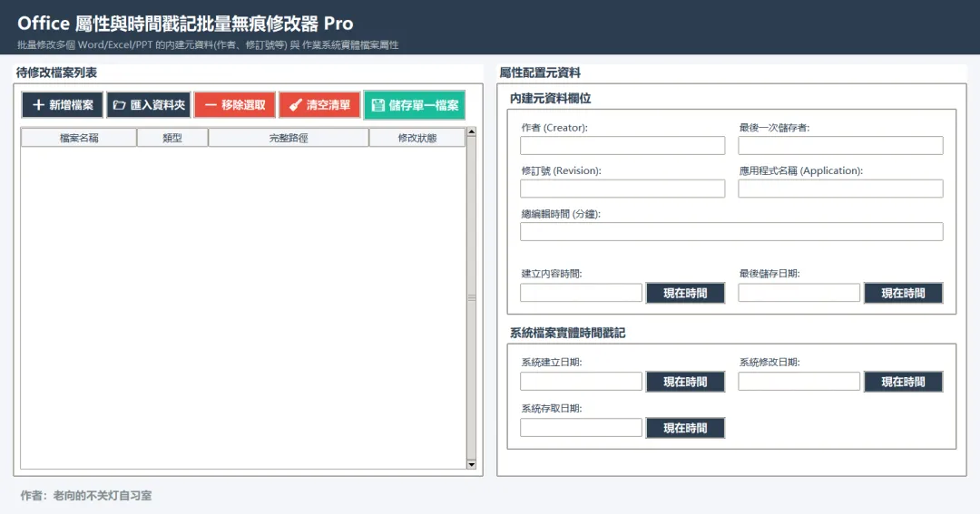Focus the 修訂號 (Revision) input field
This screenshot has height=514, width=980.
point(622,189)
